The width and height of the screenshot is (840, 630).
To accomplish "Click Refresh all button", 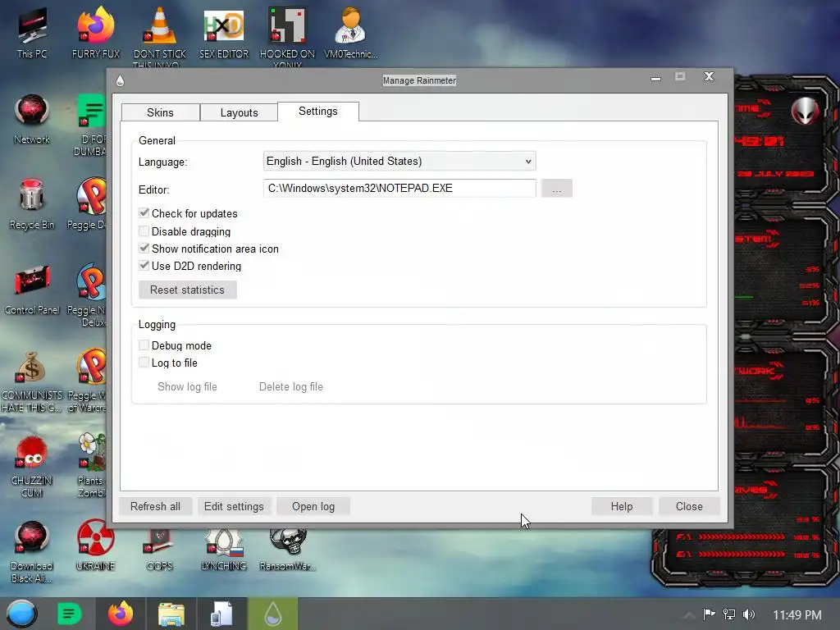I will [155, 506].
